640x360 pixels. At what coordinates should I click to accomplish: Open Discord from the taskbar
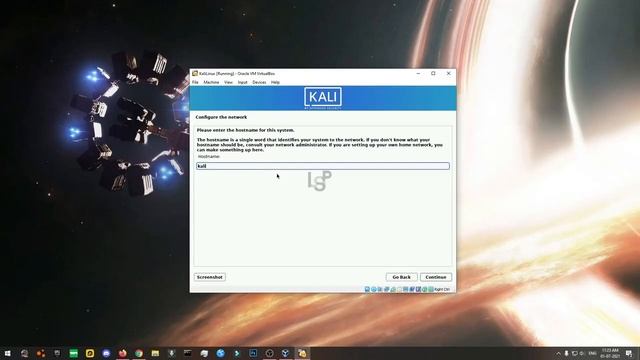pyautogui.click(x=106, y=353)
